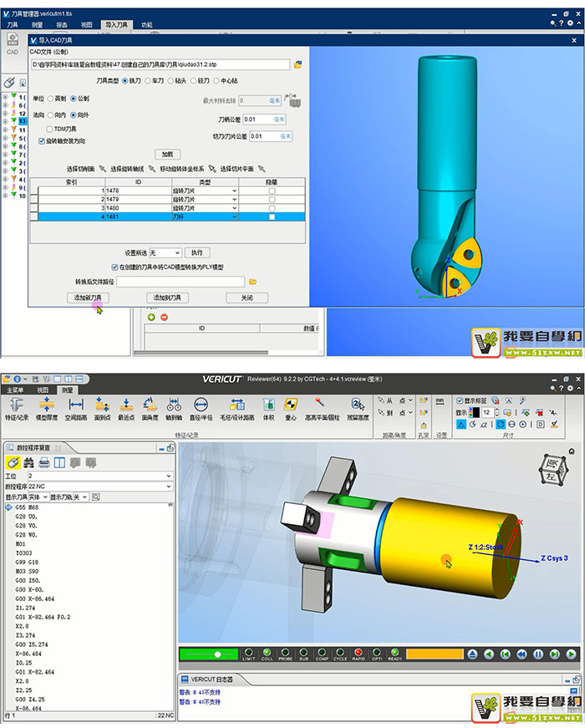585x728 pixels.
Task: Open type dropdown for row ID 1478
Action: pyautogui.click(x=235, y=191)
